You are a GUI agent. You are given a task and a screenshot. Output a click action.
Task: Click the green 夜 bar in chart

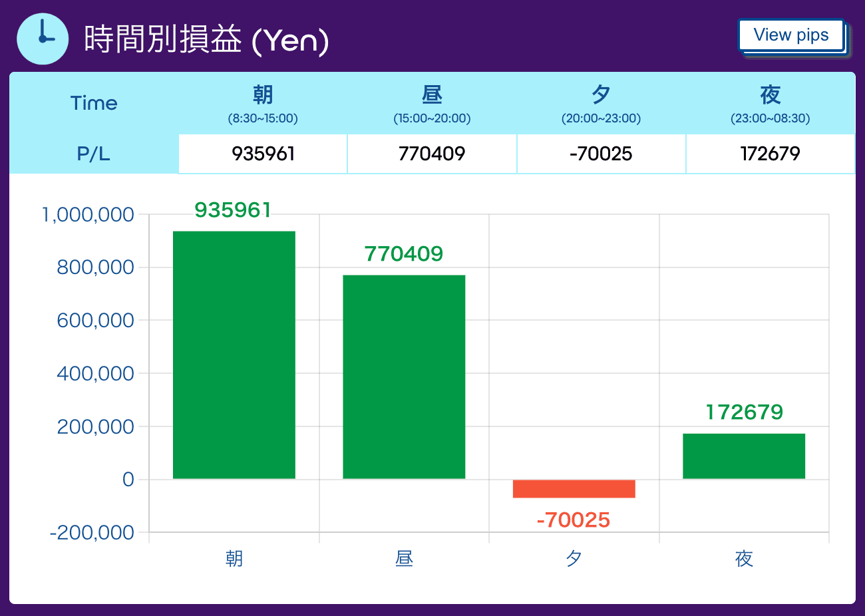point(744,456)
